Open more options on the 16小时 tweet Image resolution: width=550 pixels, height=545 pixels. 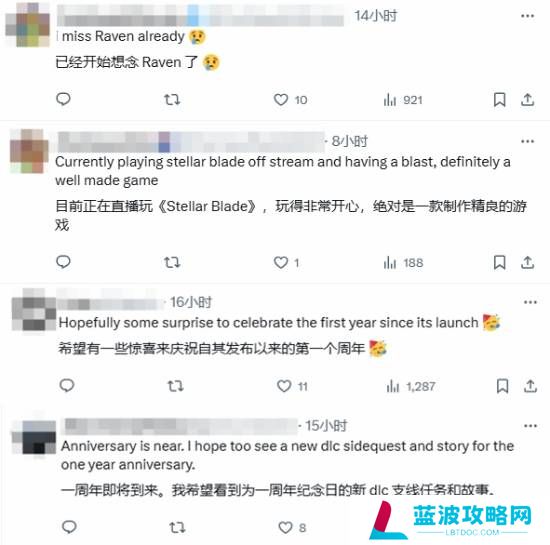[x=530, y=302]
